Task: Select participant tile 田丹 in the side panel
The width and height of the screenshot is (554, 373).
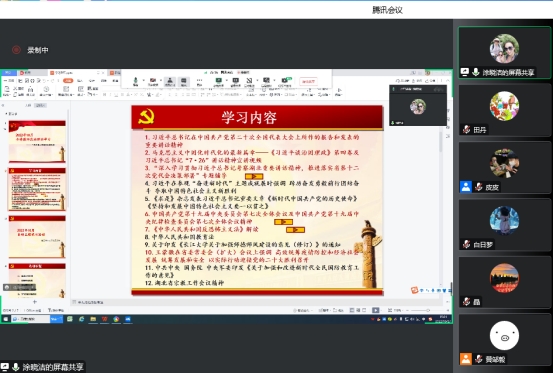Action: 505,110
